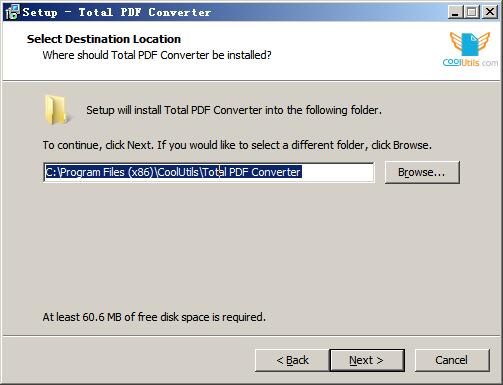Click inside the destination folder path field
Screen dimensions: 503x385
209,172
